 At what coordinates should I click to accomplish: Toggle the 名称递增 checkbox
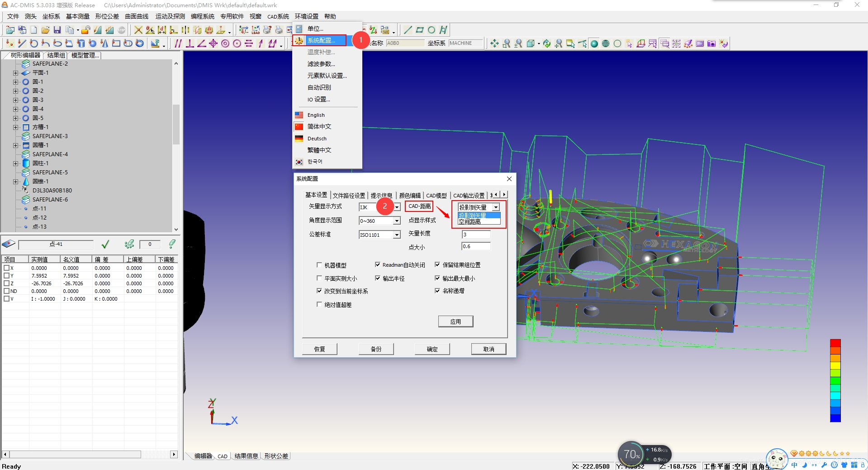437,291
